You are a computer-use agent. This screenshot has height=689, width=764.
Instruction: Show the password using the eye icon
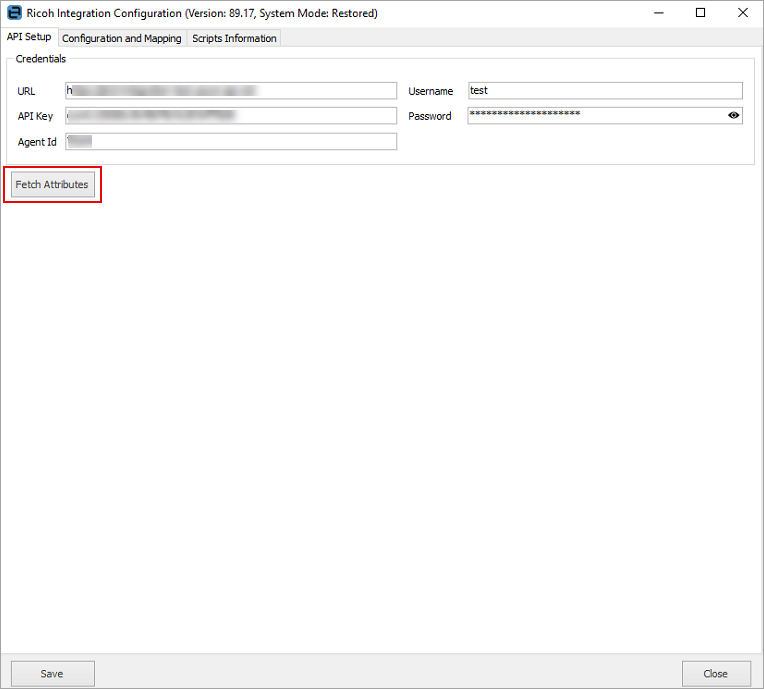(x=733, y=115)
